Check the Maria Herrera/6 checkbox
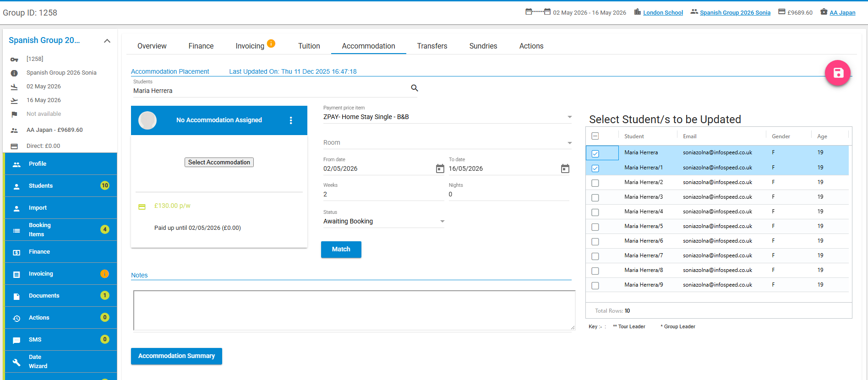Viewport: 868px width, 380px height. point(595,241)
